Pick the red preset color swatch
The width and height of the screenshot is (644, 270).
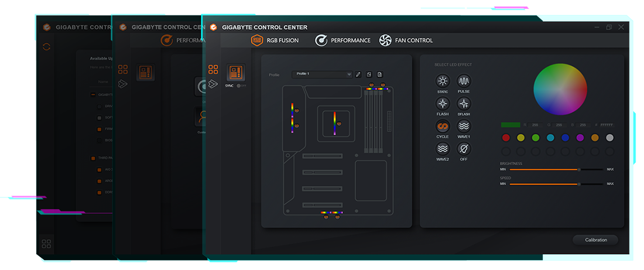506,138
